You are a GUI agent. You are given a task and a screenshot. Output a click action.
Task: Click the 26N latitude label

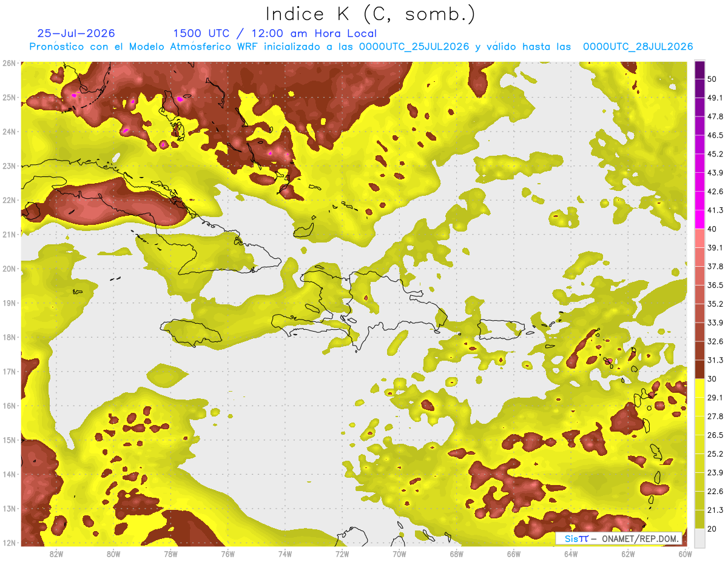pos(9,63)
